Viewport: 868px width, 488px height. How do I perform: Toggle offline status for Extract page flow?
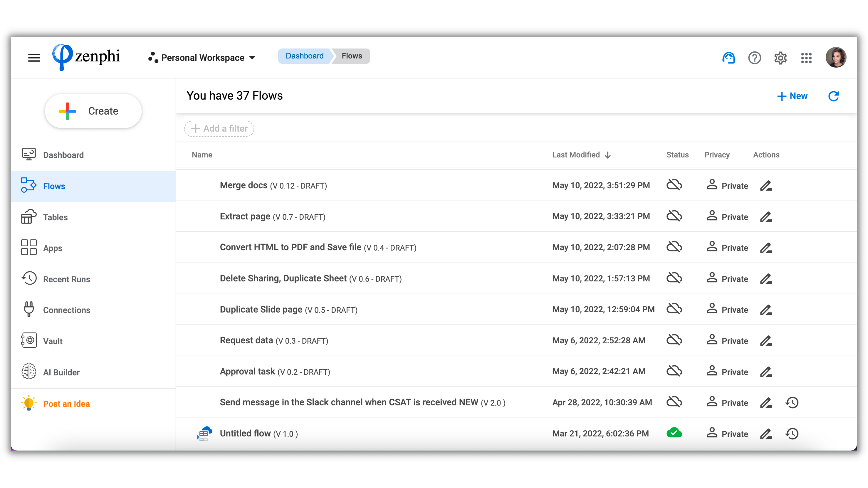pyautogui.click(x=674, y=216)
